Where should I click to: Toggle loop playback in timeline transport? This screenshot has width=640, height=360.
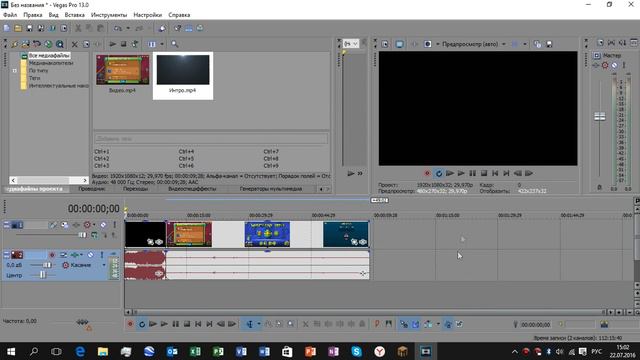[x=142, y=324]
